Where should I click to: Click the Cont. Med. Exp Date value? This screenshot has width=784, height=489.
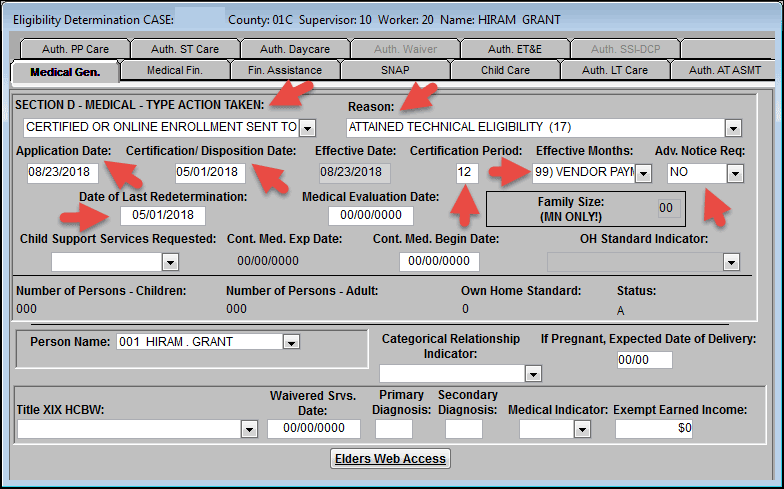[268, 261]
